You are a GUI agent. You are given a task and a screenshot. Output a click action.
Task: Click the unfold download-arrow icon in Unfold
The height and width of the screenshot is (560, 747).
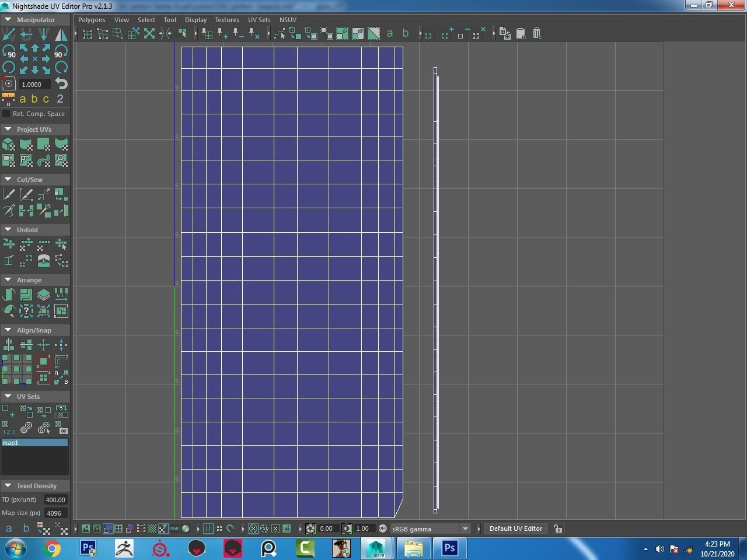(x=44, y=261)
